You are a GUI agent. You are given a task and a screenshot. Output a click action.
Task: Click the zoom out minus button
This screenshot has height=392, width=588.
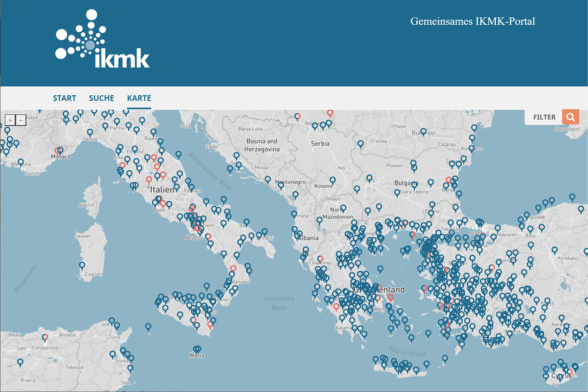point(21,120)
